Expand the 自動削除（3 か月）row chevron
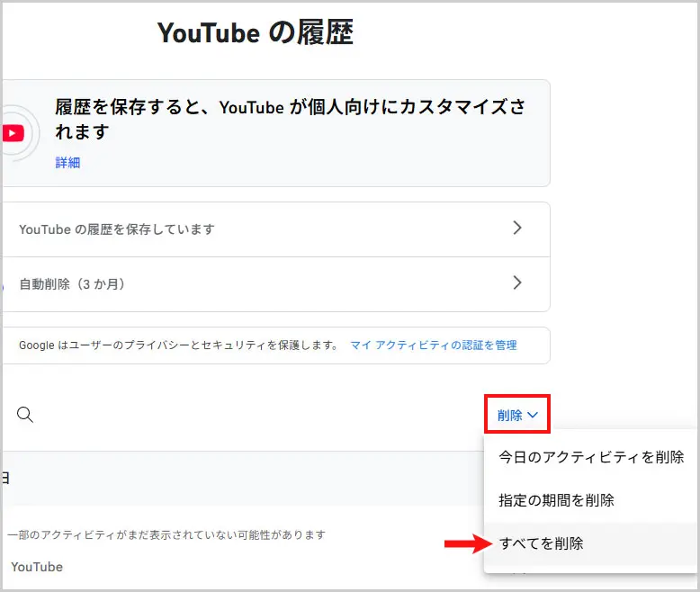Image resolution: width=700 pixels, height=592 pixels. pos(517,283)
